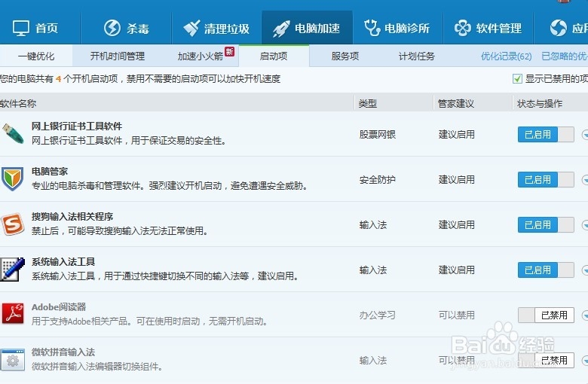
Task: Toggle 已禁用 switch for 微软拼音输入法
Action: (546, 361)
